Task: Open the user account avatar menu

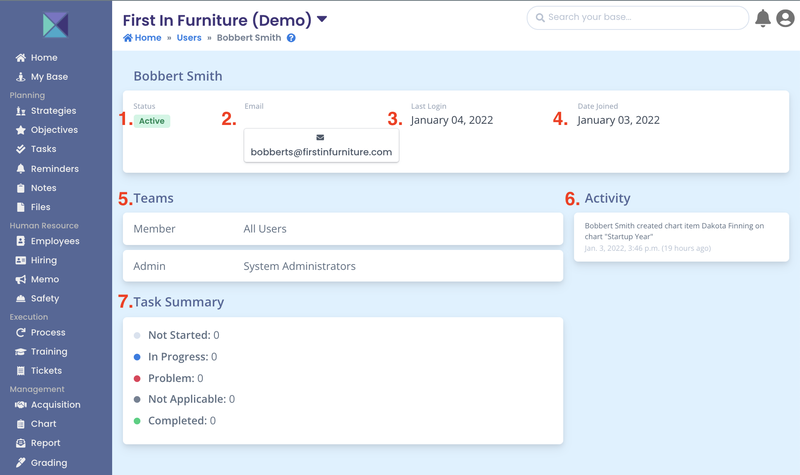Action: pyautogui.click(x=785, y=18)
